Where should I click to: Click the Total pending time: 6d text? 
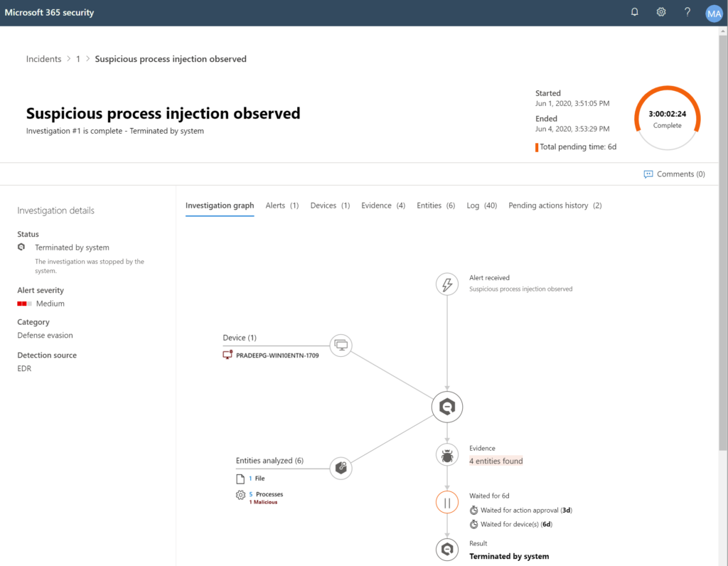(578, 146)
